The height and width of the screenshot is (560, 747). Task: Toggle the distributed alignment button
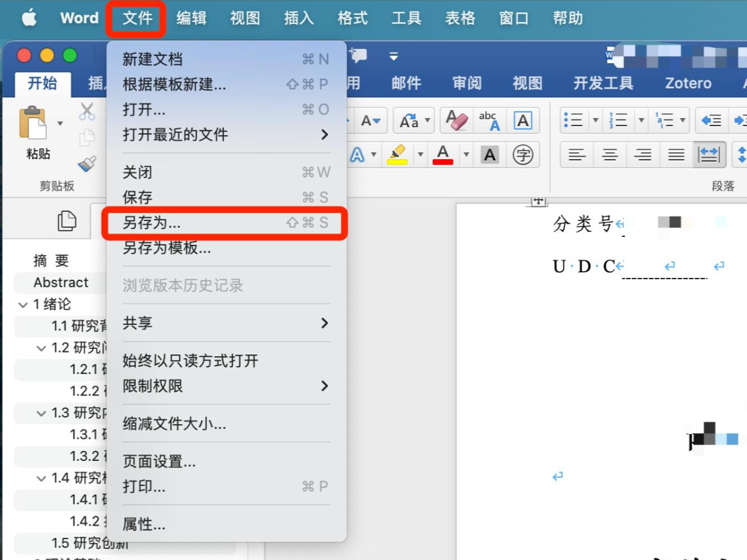click(709, 155)
